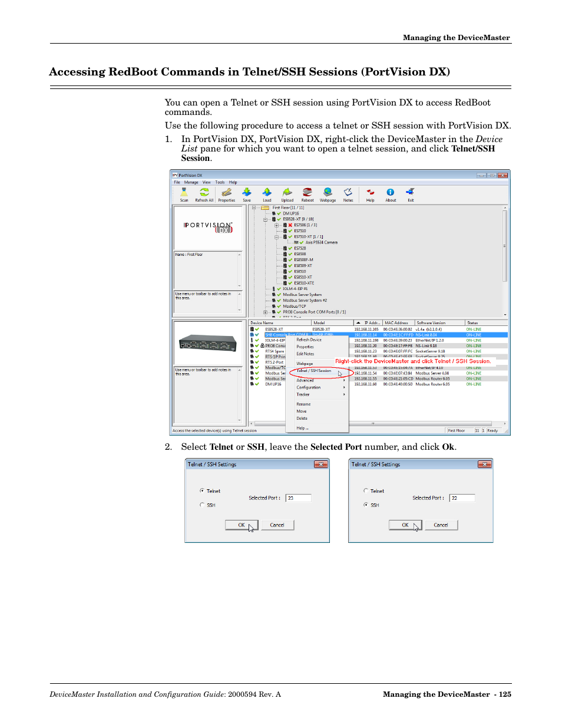
Task: Click the Selected Port field showing 22
Action: pos(462,498)
